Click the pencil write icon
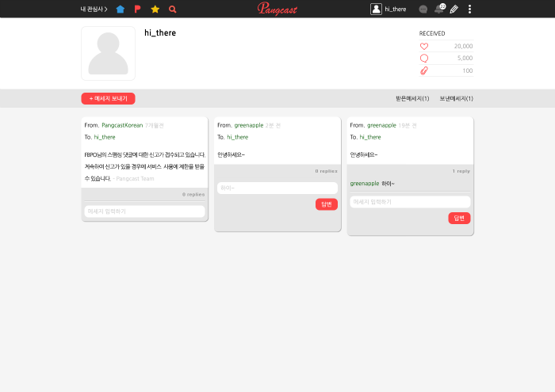555x392 pixels. 454,9
